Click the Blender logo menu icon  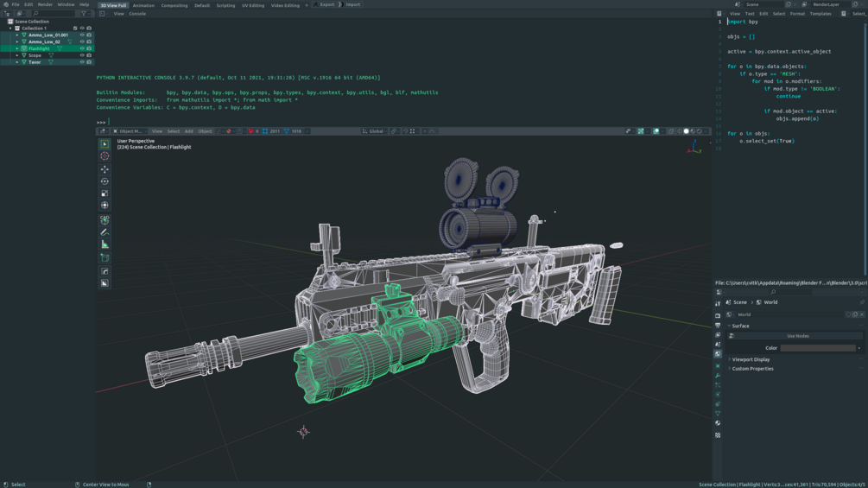point(6,4)
